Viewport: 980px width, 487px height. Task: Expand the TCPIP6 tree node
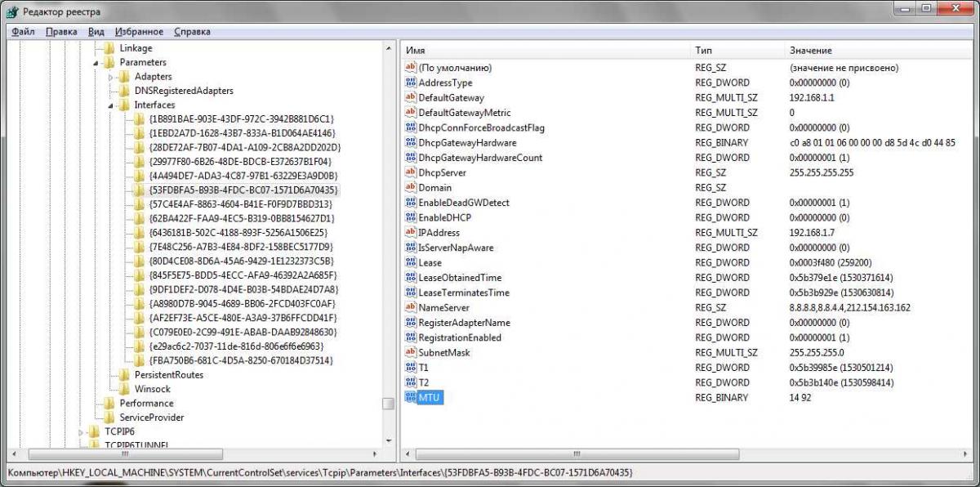point(81,431)
